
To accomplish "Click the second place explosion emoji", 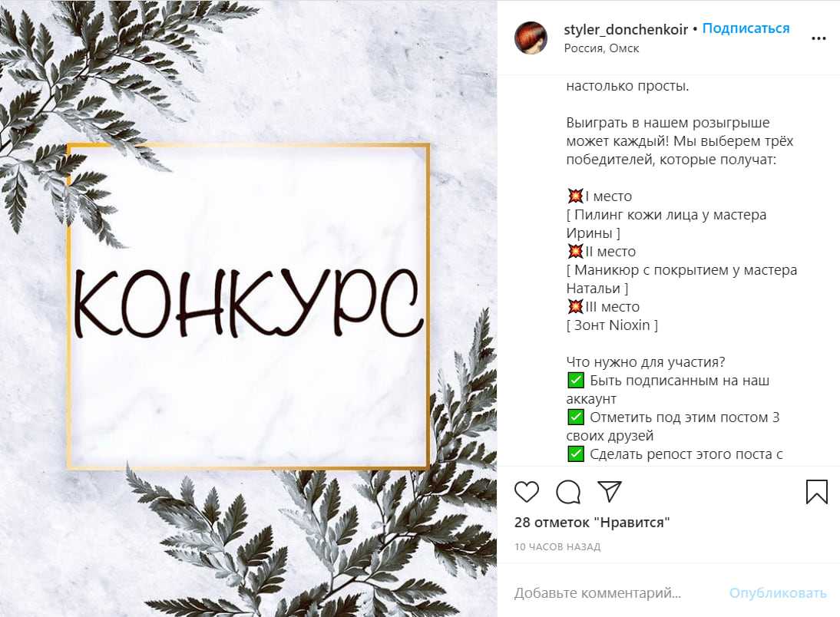I will [575, 251].
